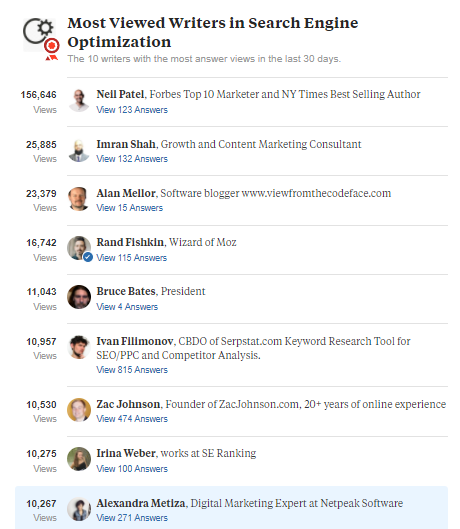
Task: Open Ivan Filimonov's profile photo
Action: pos(79,347)
